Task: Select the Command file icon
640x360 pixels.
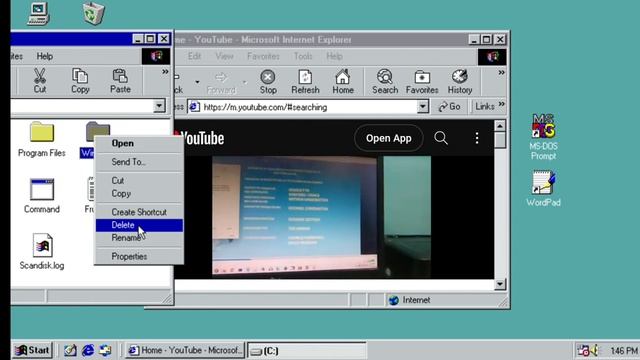Action: [42, 196]
